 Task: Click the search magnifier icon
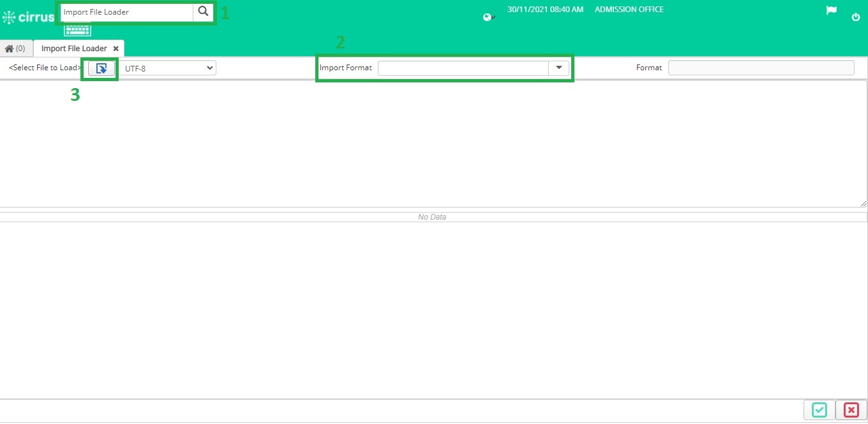[203, 11]
